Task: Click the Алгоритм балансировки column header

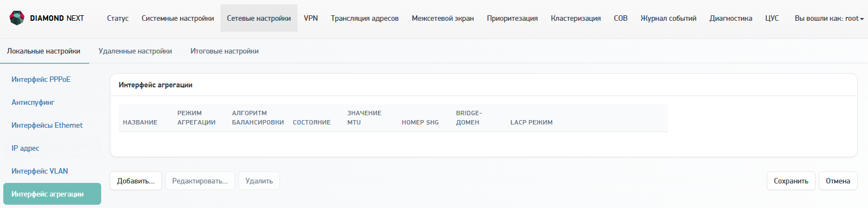Action: [258, 118]
